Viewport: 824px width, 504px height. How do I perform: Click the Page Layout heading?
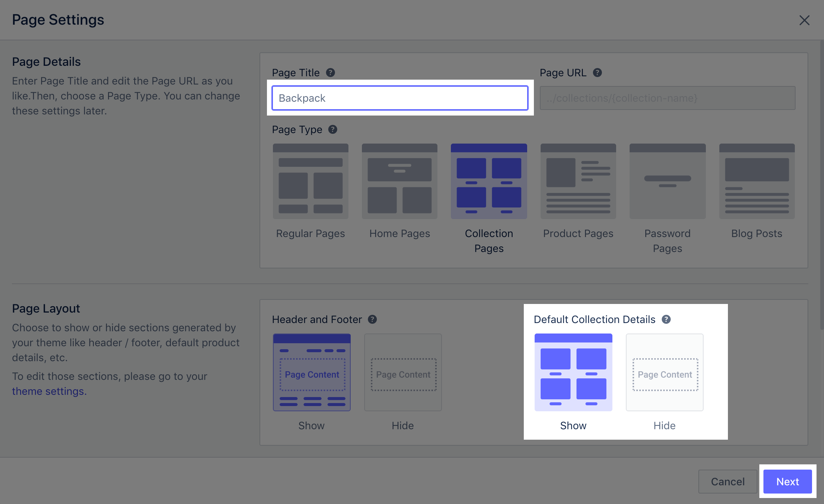click(x=46, y=308)
